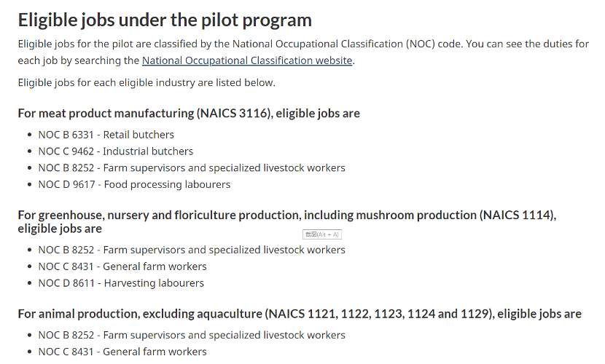
Task: Click the screenshot (Alt + A) tooltip
Action: (321, 234)
